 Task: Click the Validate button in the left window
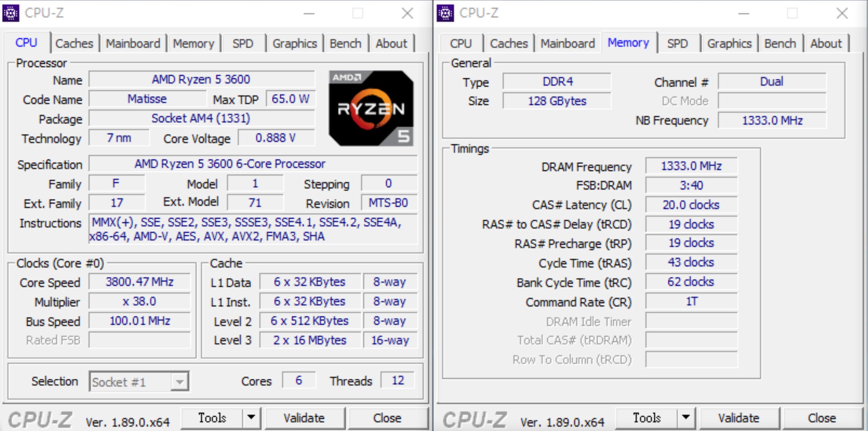(305, 418)
